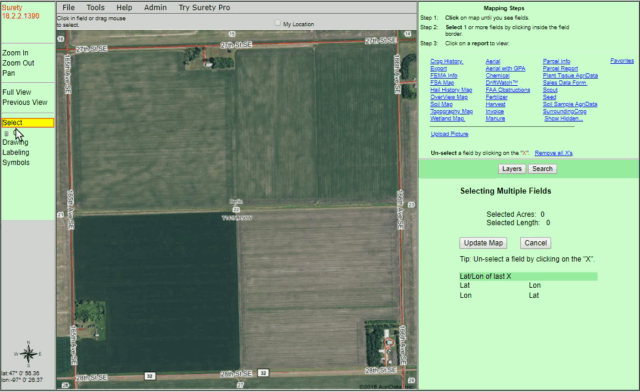
Task: Switch to the Search tab
Action: pos(542,169)
